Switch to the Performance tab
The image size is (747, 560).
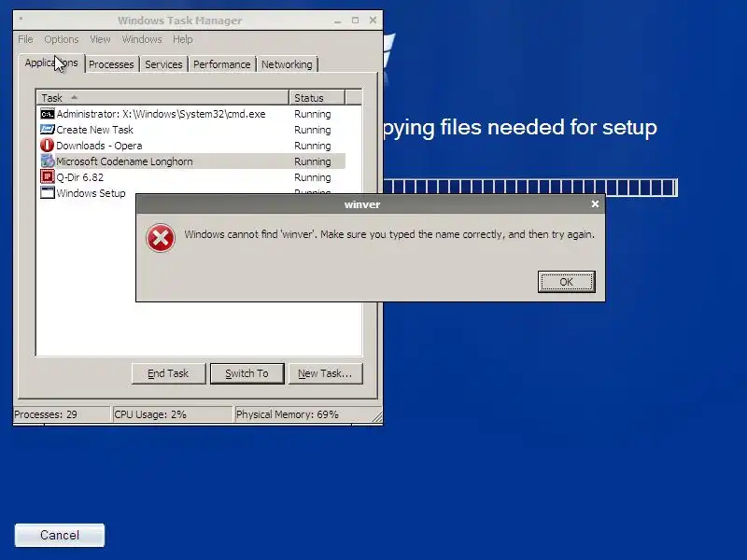[221, 64]
